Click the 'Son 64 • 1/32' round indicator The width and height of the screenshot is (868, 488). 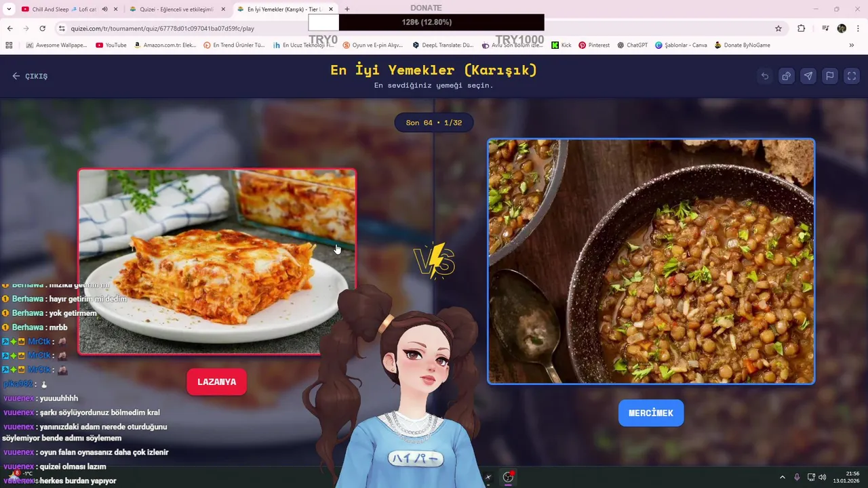[434, 123]
